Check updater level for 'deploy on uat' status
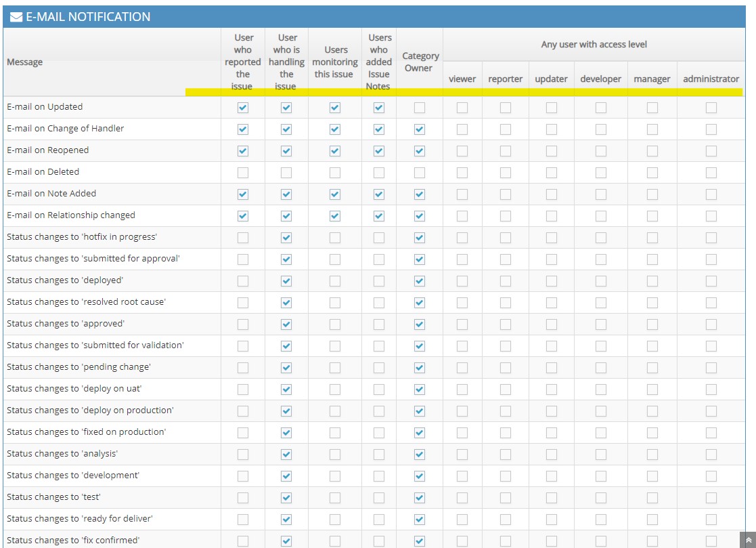The image size is (756, 548). pyautogui.click(x=552, y=389)
